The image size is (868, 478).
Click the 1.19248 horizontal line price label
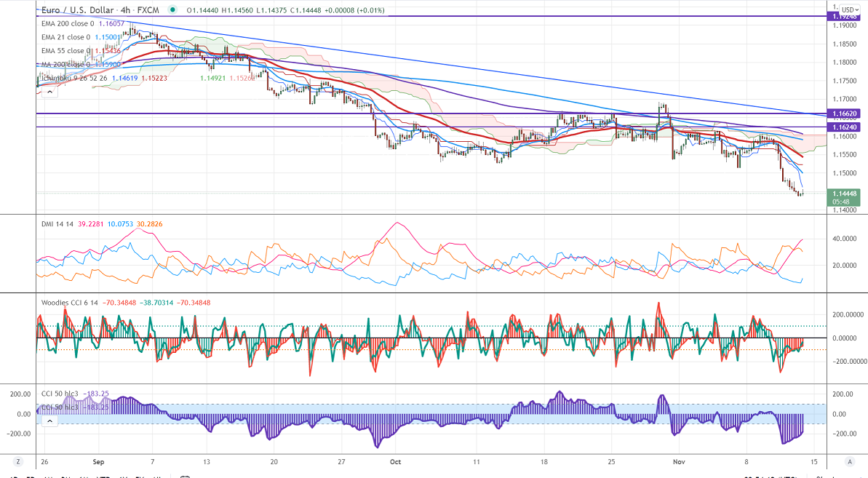click(843, 17)
